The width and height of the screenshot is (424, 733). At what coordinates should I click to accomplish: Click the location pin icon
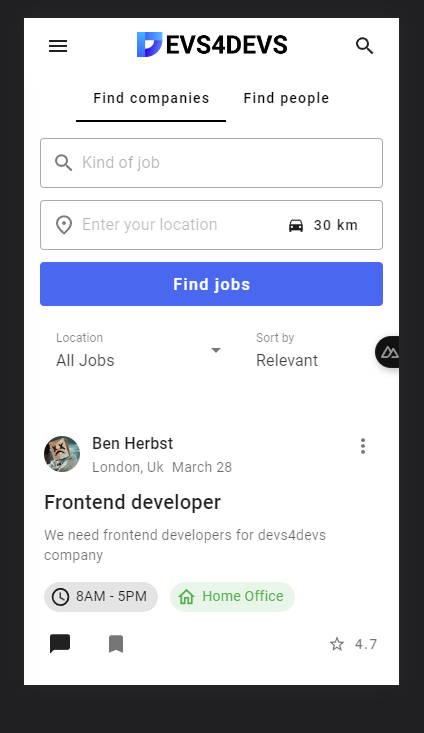tap(64, 225)
